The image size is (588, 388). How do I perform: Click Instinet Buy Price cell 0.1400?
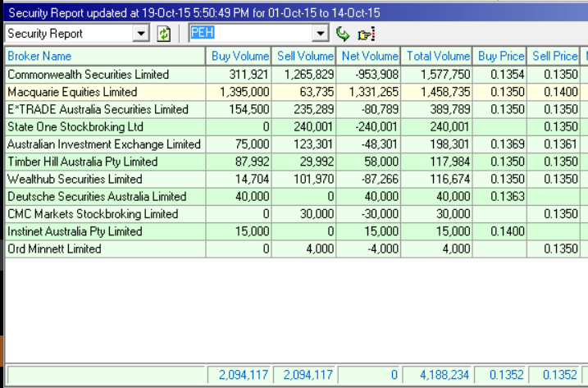tap(500, 231)
